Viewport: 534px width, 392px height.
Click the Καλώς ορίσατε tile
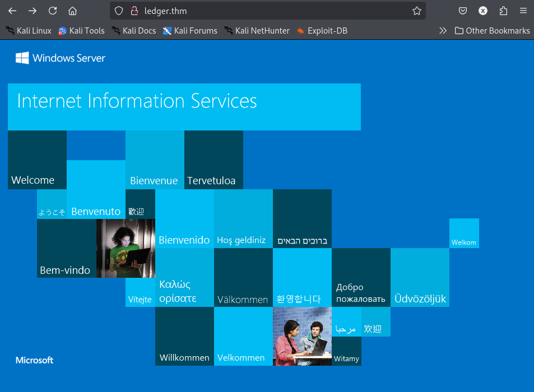pos(184,278)
